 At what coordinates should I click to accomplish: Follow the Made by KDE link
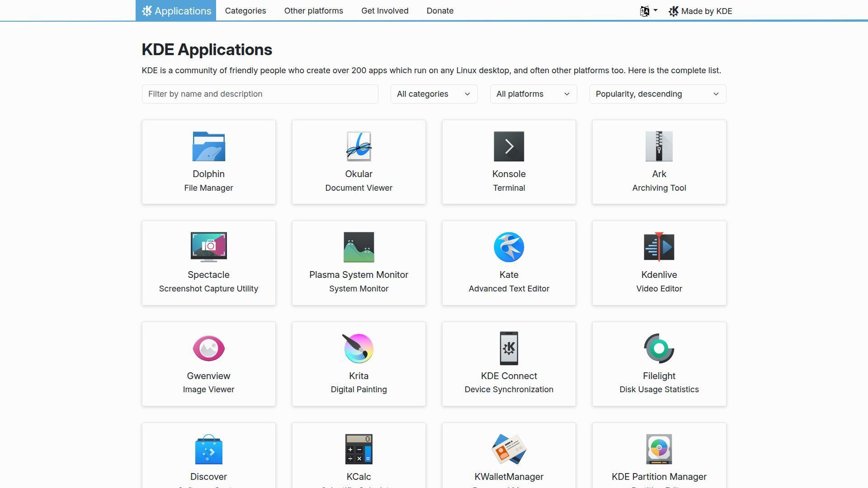(700, 11)
